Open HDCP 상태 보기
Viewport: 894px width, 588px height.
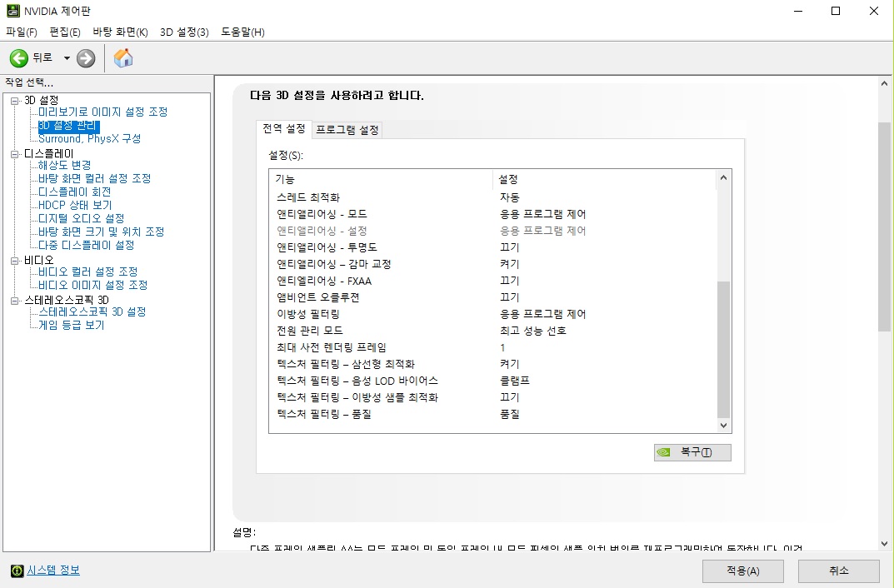(x=75, y=205)
